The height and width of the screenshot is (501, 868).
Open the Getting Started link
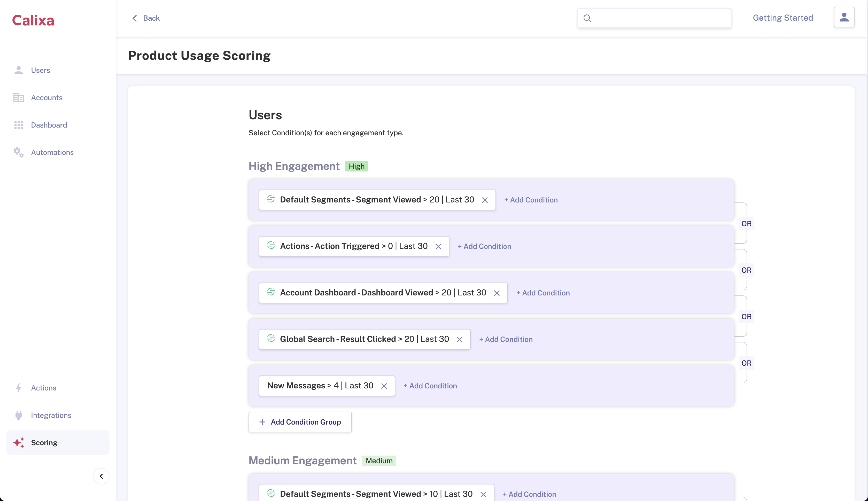click(782, 18)
